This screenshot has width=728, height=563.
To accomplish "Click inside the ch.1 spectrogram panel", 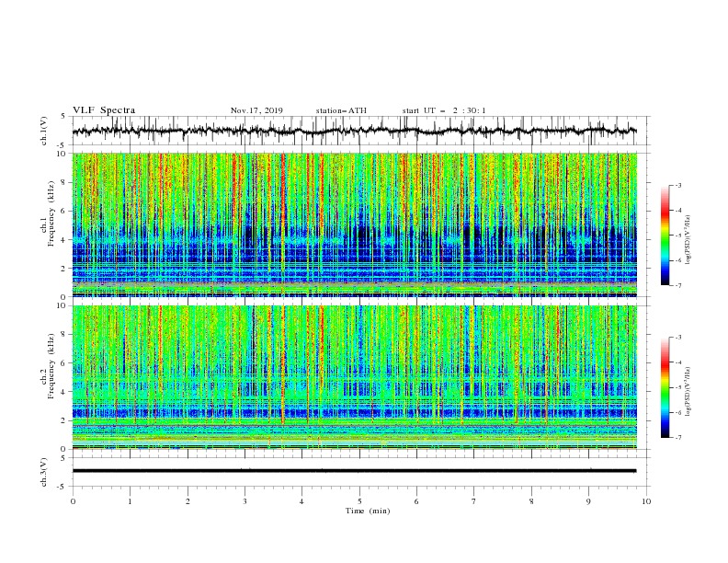I will (x=355, y=224).
